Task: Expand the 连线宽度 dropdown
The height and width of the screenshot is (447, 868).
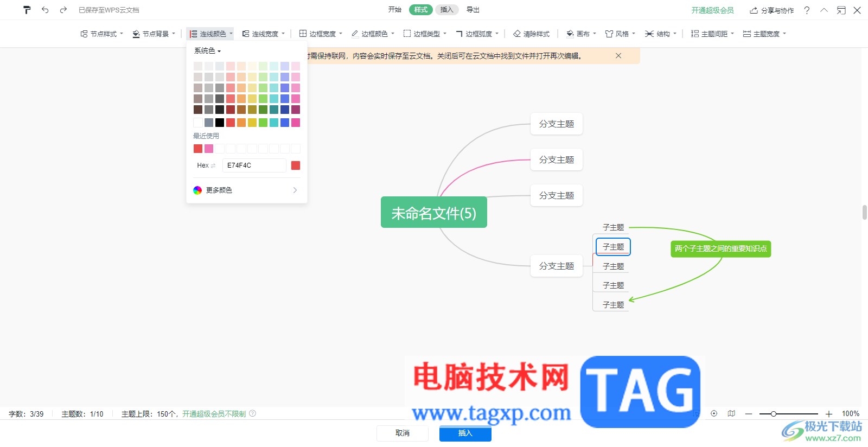Action: click(283, 34)
